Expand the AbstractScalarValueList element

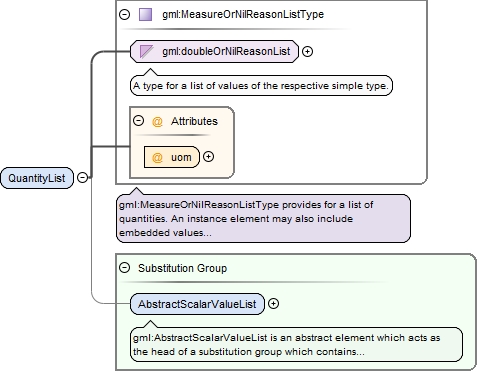[x=273, y=303]
